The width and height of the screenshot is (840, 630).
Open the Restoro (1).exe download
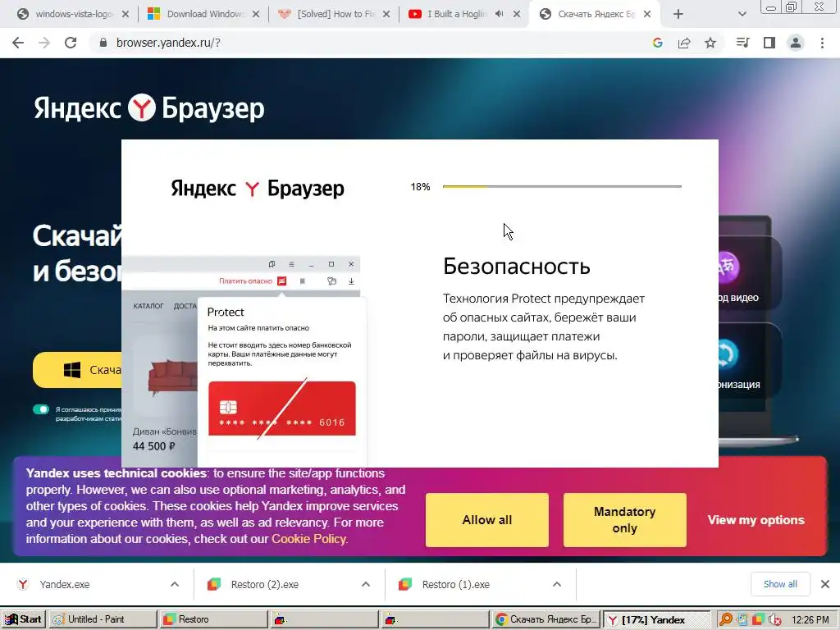point(456,584)
